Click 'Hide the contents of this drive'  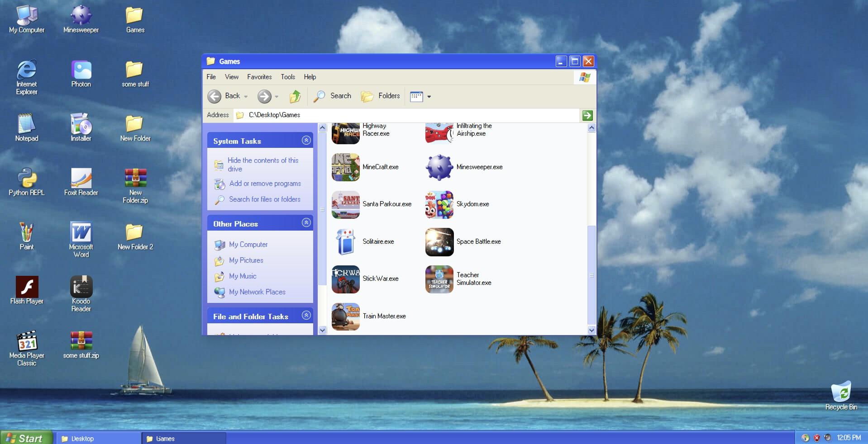point(263,165)
